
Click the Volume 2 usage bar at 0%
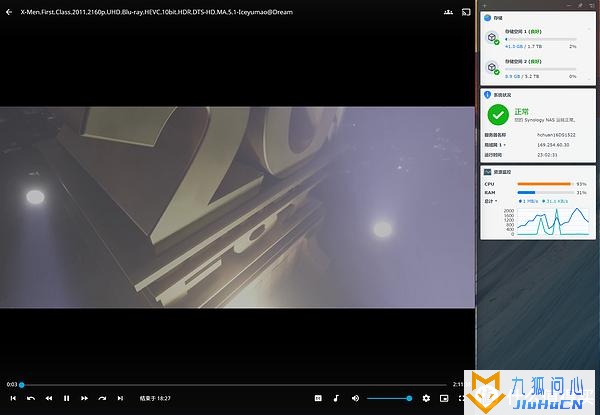tap(540, 69)
